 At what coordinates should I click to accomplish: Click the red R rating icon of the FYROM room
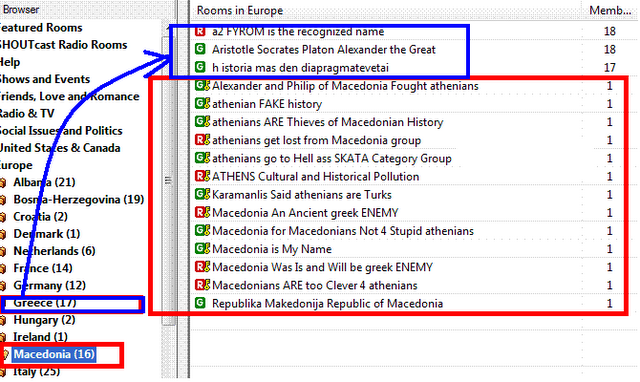tap(200, 31)
